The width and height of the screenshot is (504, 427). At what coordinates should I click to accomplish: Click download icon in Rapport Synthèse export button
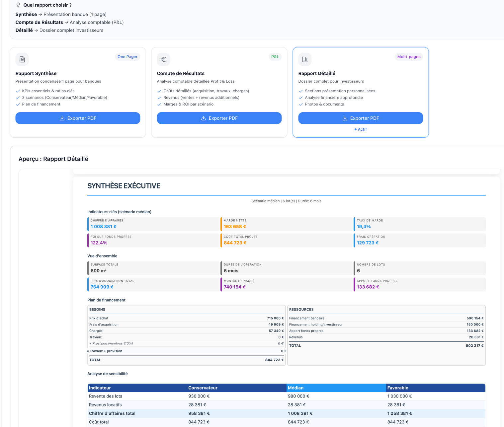point(62,118)
